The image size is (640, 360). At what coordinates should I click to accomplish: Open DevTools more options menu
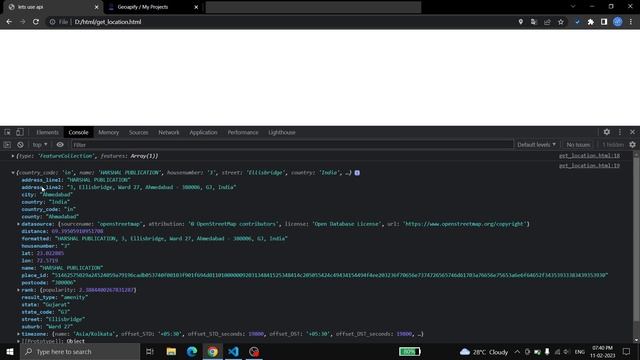(x=620, y=132)
